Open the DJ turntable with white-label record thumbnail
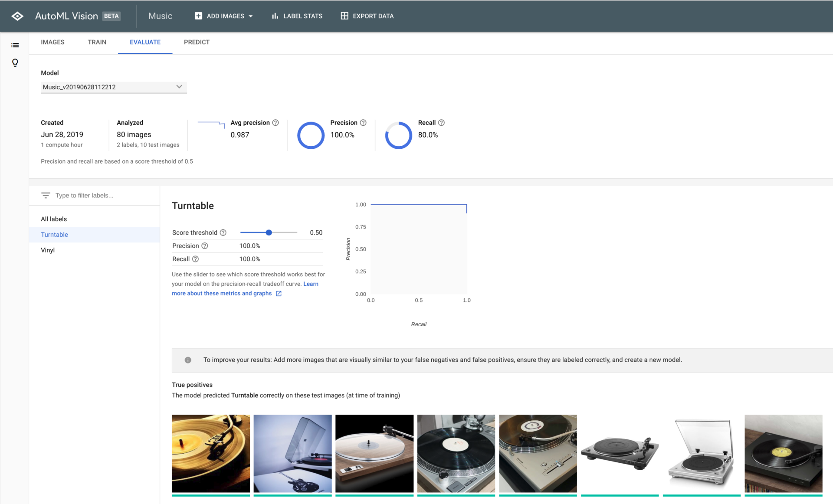This screenshot has height=504, width=833. (x=456, y=454)
